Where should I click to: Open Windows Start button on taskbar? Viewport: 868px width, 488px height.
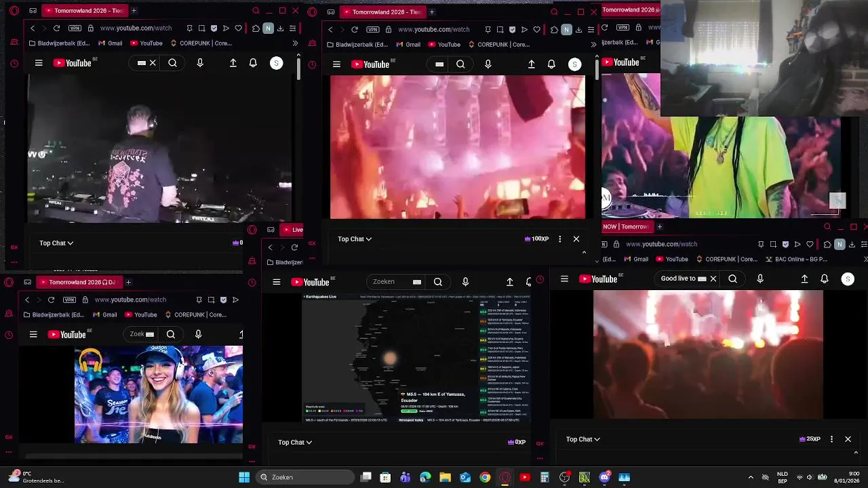[244, 477]
